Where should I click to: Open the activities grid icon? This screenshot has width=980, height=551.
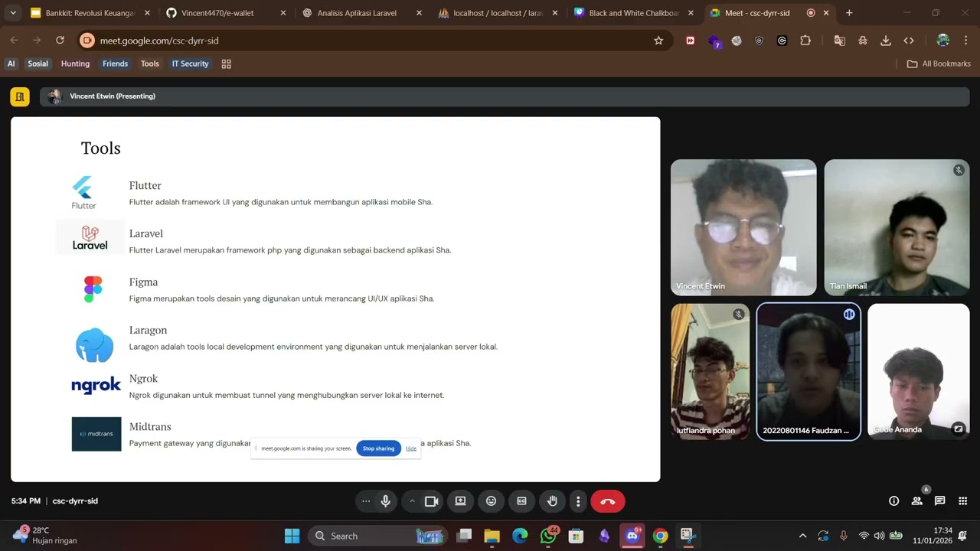click(962, 501)
